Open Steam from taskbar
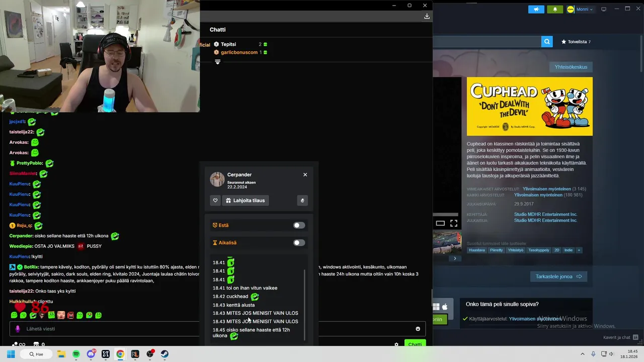Image resolution: width=644 pixels, height=362 pixels. pos(165,354)
